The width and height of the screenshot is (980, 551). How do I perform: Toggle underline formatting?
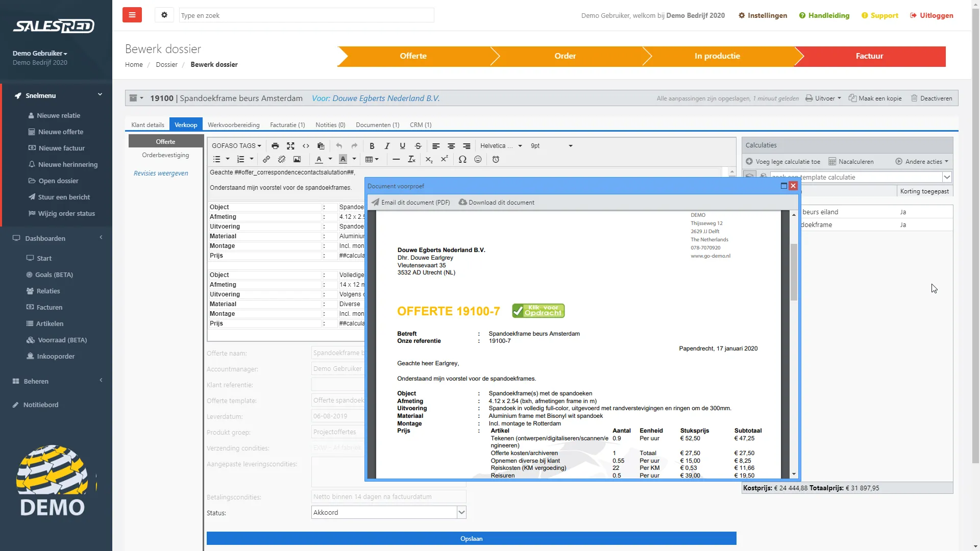403,146
